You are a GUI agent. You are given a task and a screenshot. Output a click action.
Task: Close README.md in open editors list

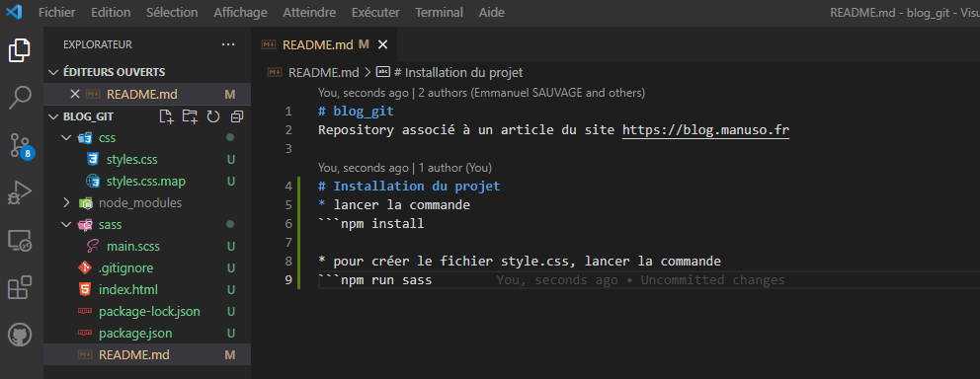click(x=75, y=95)
